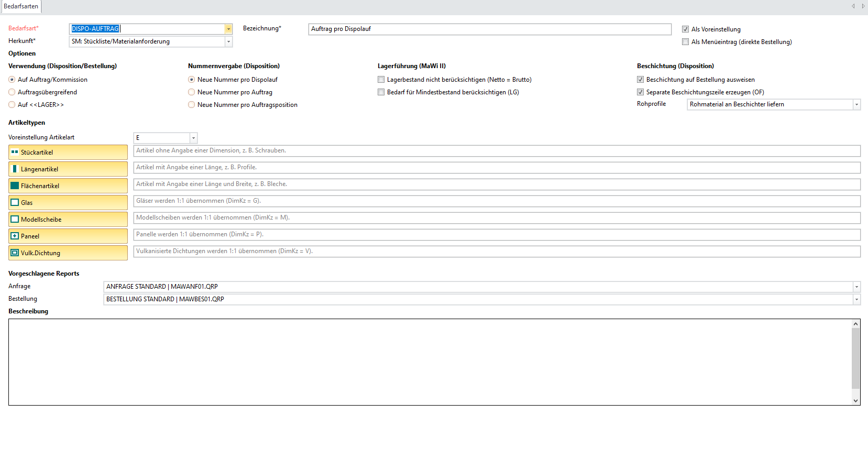Click the Beschreibung scrollbar down arrow
The image size is (868, 469).
pyautogui.click(x=855, y=400)
